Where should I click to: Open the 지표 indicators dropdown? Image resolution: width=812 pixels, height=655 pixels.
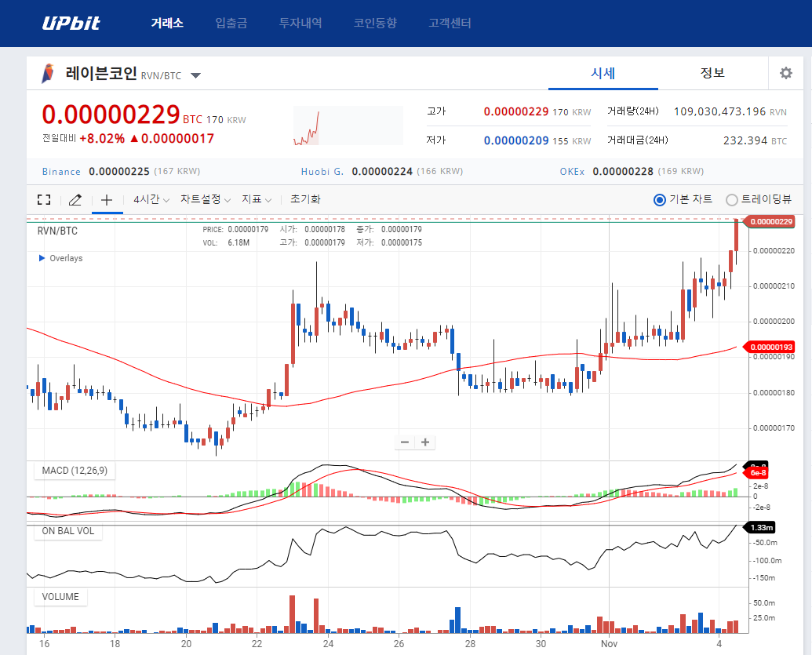[257, 199]
